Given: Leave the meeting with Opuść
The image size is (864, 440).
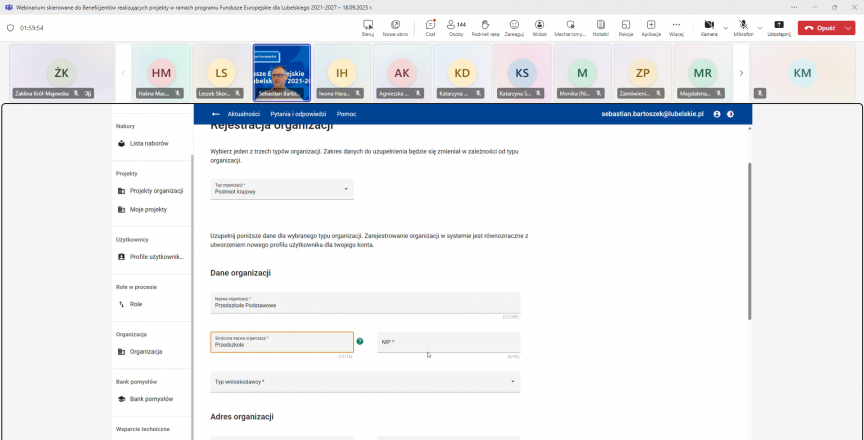Looking at the screenshot, I should 820,28.
